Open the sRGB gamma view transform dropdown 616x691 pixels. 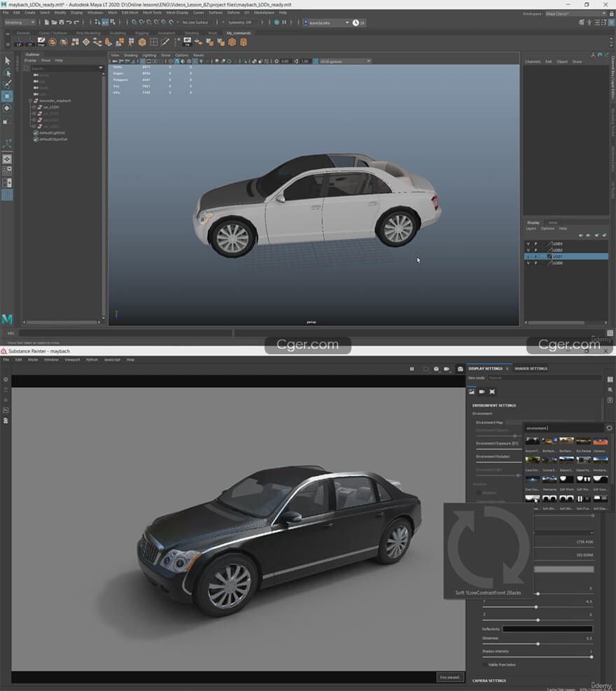coord(345,61)
